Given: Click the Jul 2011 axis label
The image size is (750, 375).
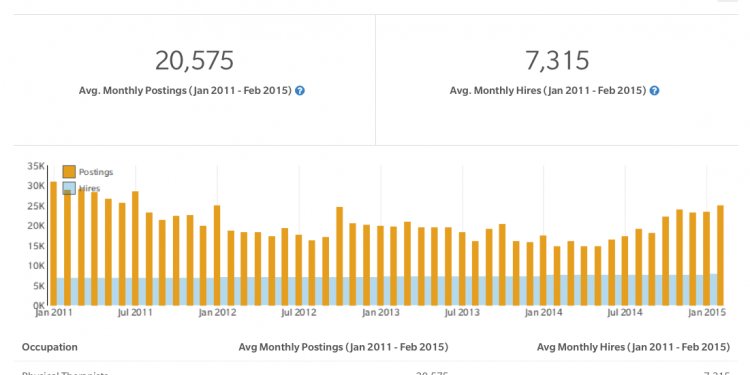Looking at the screenshot, I should click(x=135, y=312).
